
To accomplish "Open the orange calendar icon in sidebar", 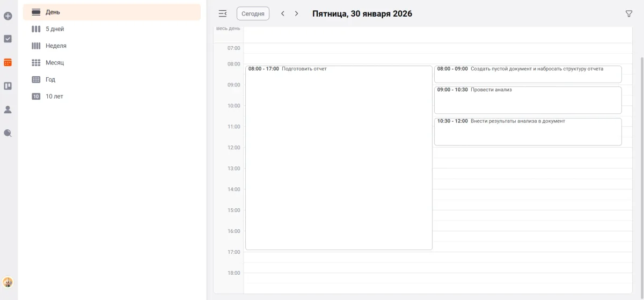I will point(8,62).
